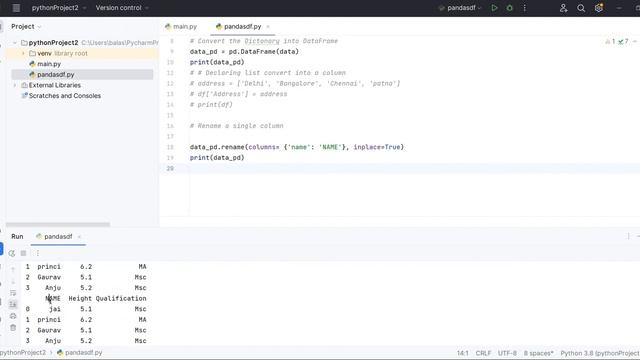Start debugging with the green bug icon
This screenshot has width=640, height=360.
pyautogui.click(x=509, y=8)
